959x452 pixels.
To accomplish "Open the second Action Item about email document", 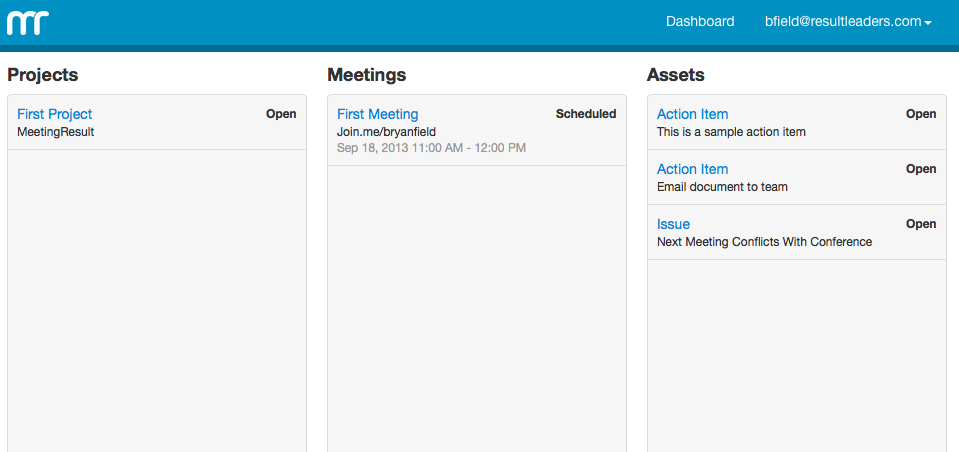I will (x=692, y=169).
